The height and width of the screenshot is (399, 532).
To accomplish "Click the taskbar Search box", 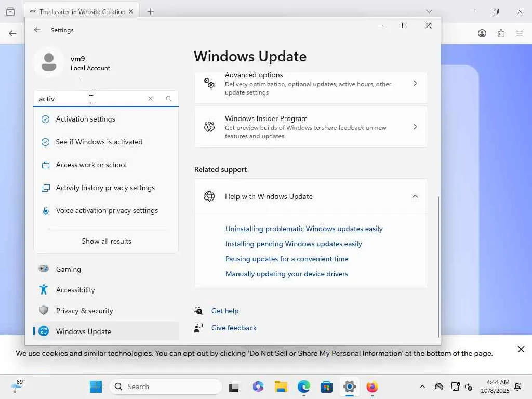I will tap(166, 387).
